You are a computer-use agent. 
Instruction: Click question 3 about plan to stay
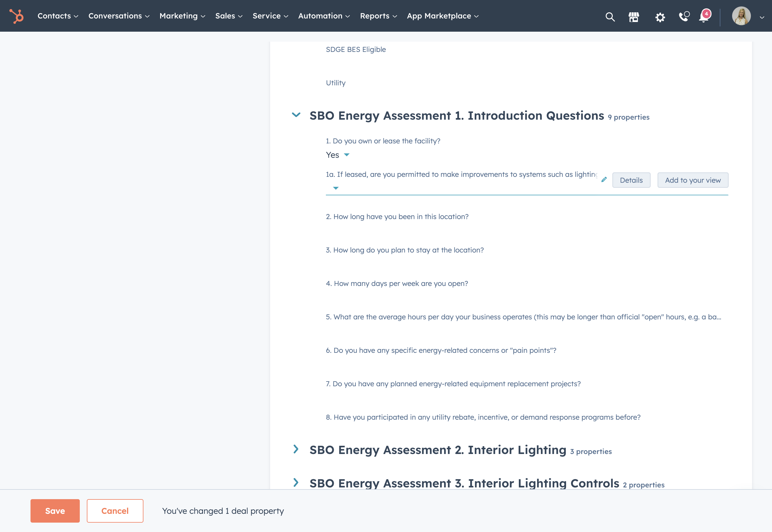pyautogui.click(x=405, y=250)
